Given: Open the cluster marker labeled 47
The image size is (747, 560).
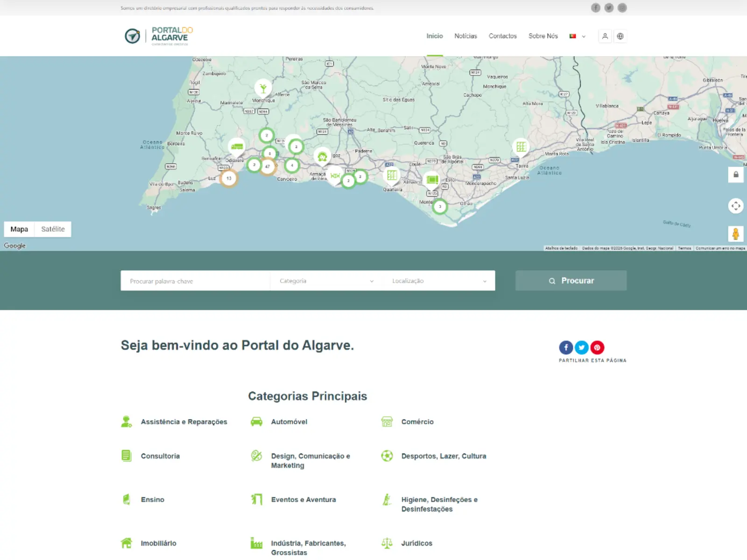Looking at the screenshot, I should (x=268, y=166).
